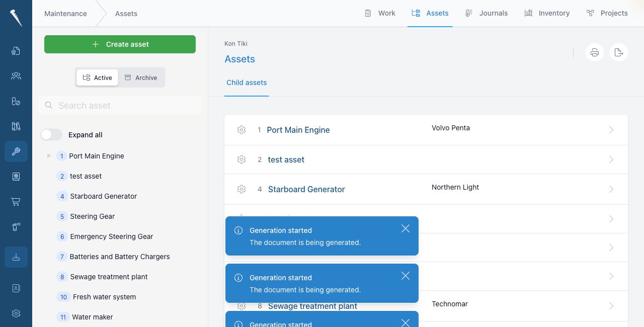
Task: Select the maintenance wrench sidebar icon
Action: point(16,151)
